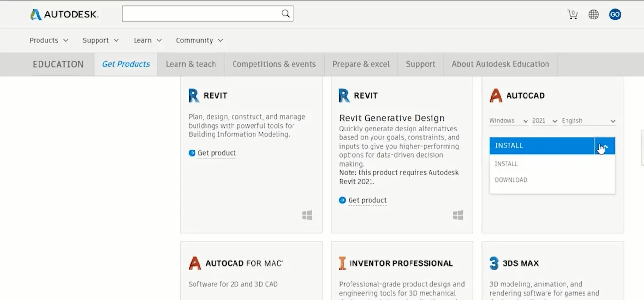Open the Windows operating system dropdown
The width and height of the screenshot is (644, 300).
pyautogui.click(x=508, y=120)
